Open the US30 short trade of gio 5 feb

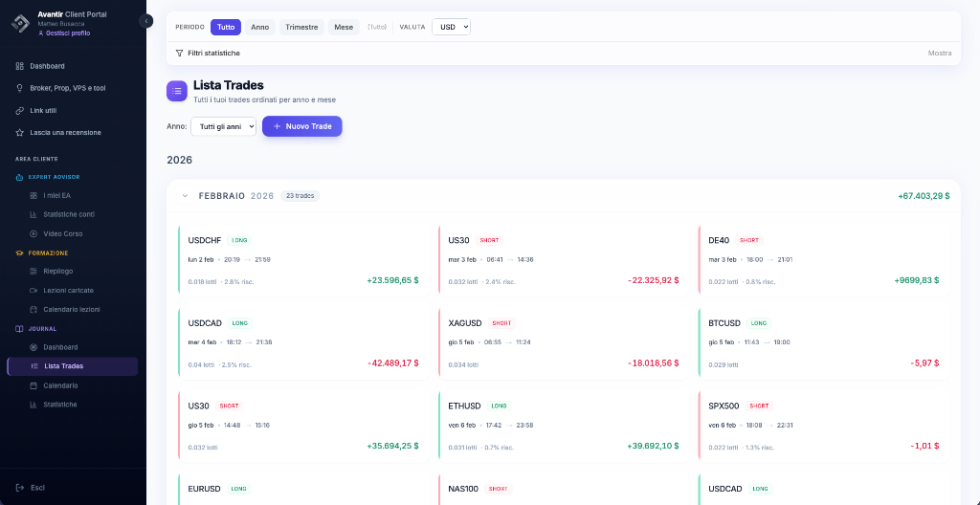tap(303, 426)
